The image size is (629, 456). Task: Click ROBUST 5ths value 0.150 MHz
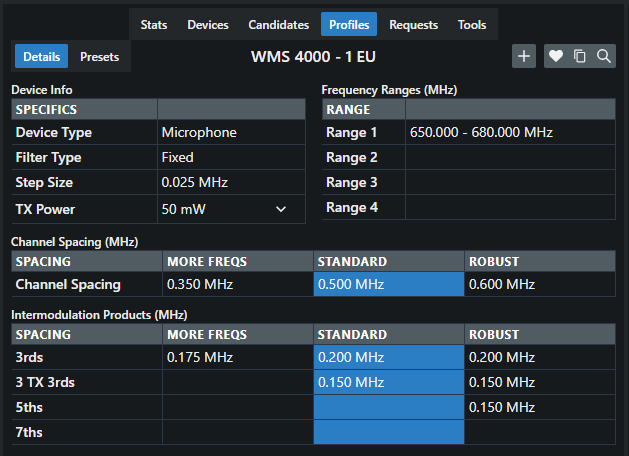pyautogui.click(x=540, y=407)
